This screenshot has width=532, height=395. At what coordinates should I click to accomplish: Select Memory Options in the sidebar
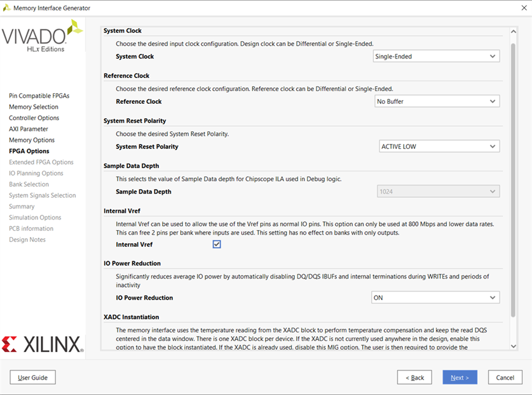32,140
